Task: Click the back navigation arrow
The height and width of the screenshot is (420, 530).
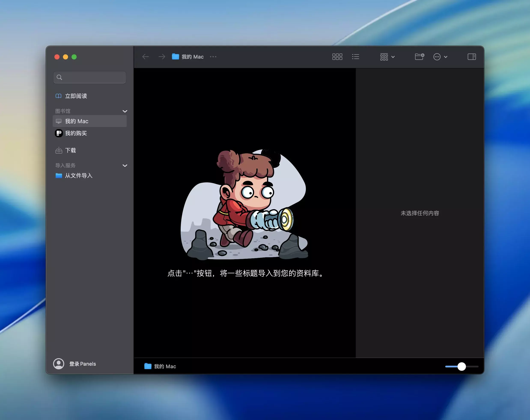Action: (x=146, y=57)
